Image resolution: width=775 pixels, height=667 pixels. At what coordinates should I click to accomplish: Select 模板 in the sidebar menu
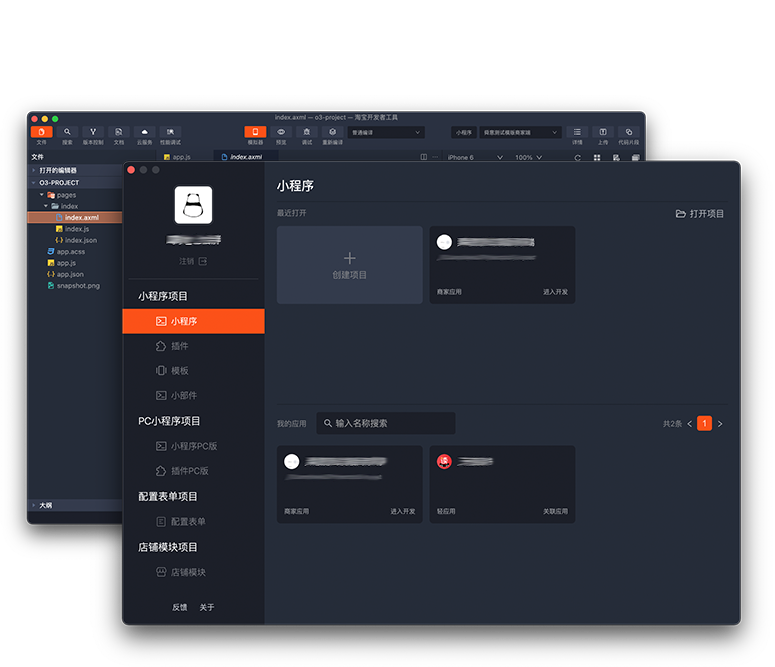[x=193, y=371]
